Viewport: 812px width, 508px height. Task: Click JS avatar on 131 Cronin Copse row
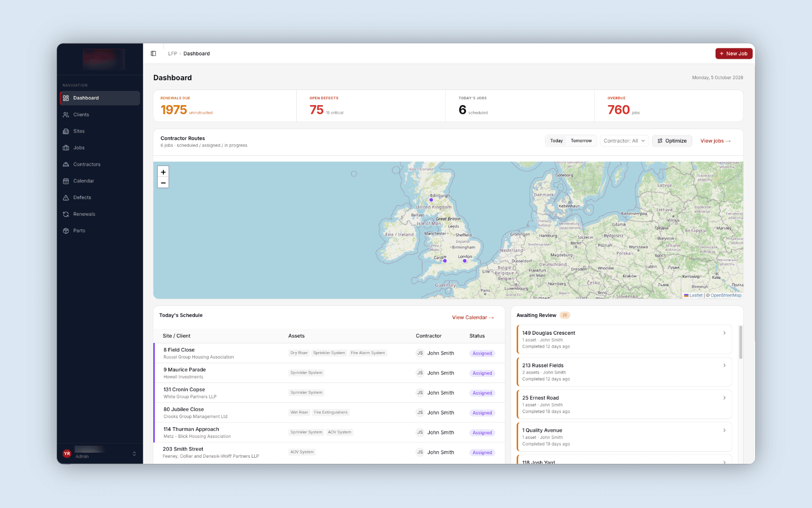[420, 393]
